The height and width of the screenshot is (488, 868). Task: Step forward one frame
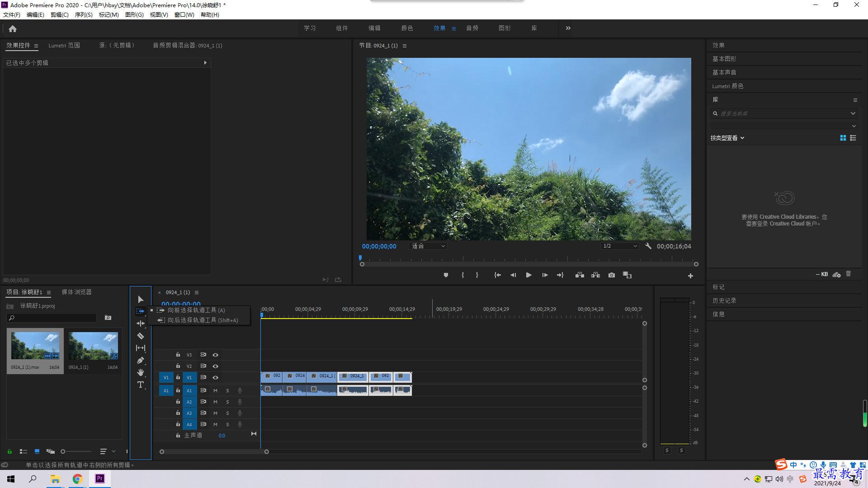545,275
